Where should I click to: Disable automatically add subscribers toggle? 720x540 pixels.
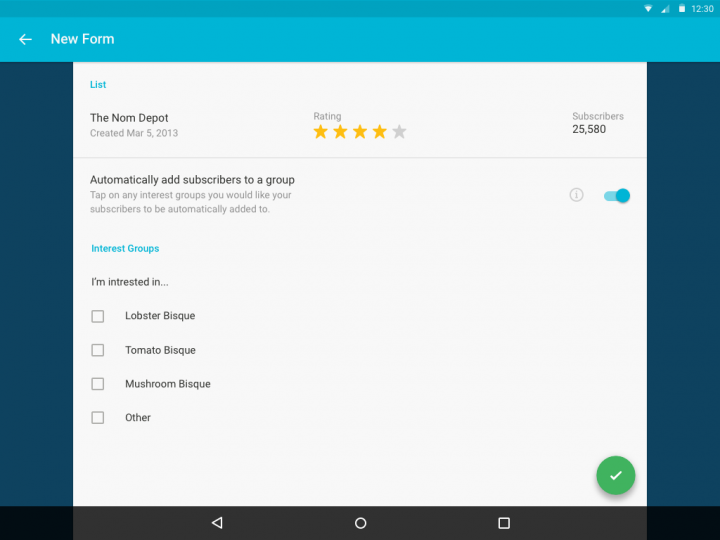617,196
